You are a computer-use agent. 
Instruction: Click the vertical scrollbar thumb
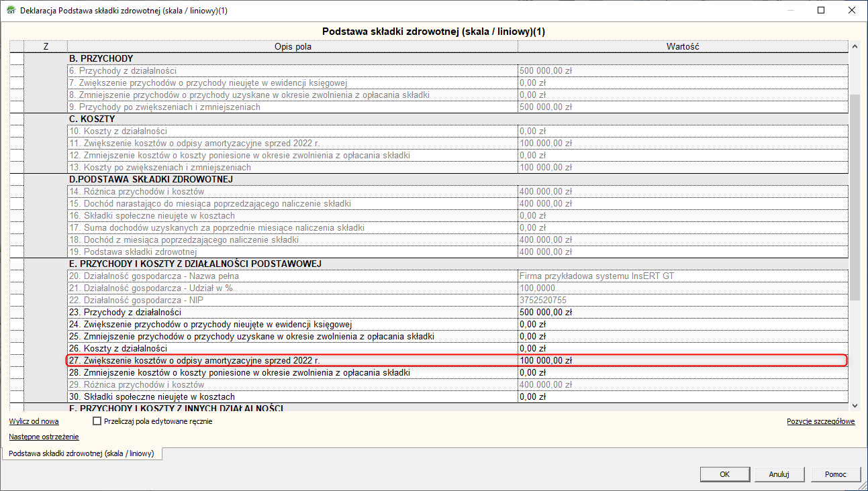coord(855,197)
